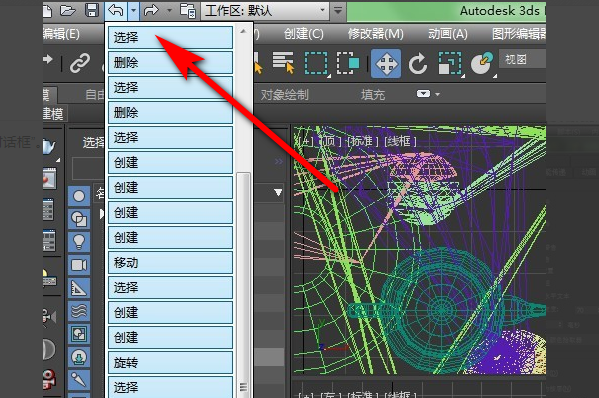This screenshot has height=398, width=599.
Task: Select the first 选择 entry atop undo list
Action: 170,37
